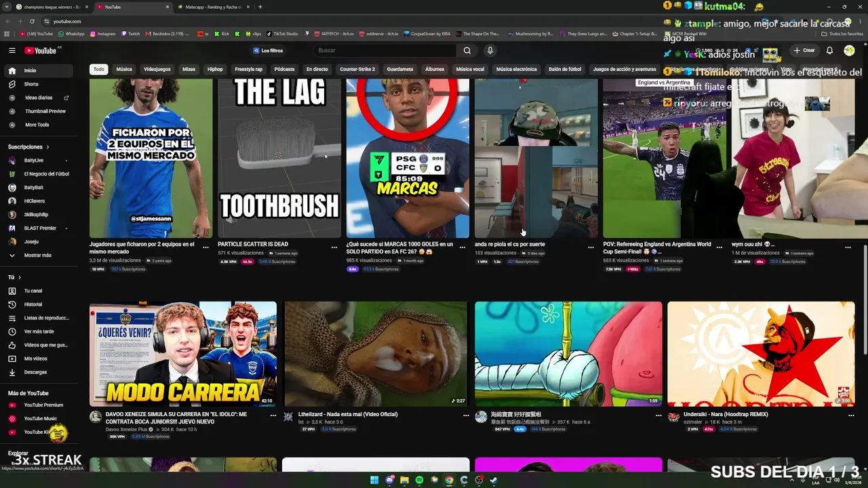The image size is (868, 488).
Task: Open THE LAG TOOTHBRUSH video thumbnail
Action: coord(279,158)
